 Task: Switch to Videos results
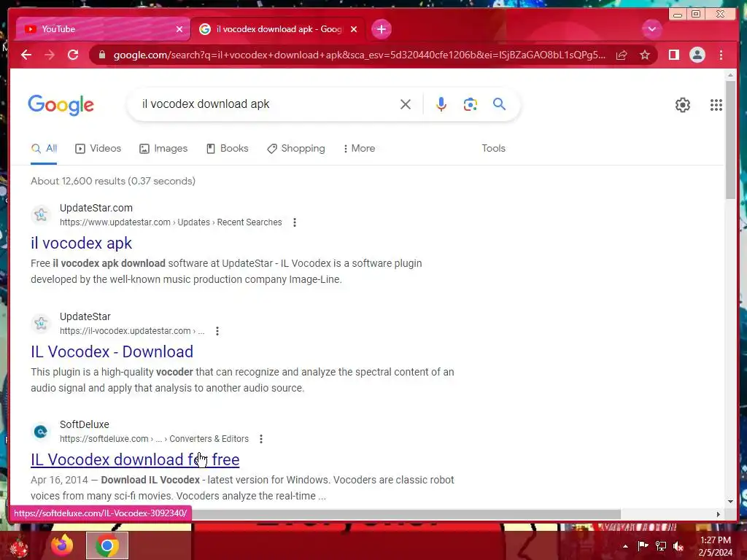tap(98, 149)
